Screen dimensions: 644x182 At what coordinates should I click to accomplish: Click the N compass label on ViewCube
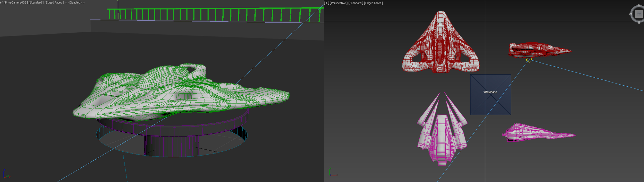click(639, 5)
